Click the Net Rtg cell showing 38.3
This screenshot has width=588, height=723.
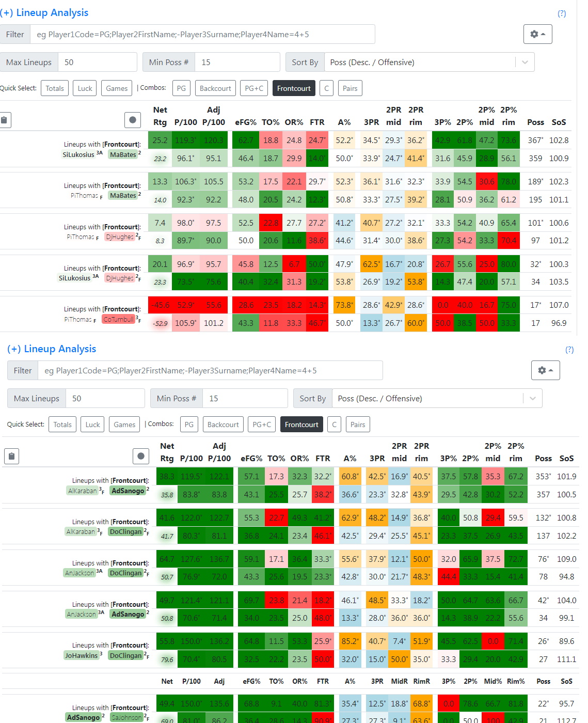point(167,477)
